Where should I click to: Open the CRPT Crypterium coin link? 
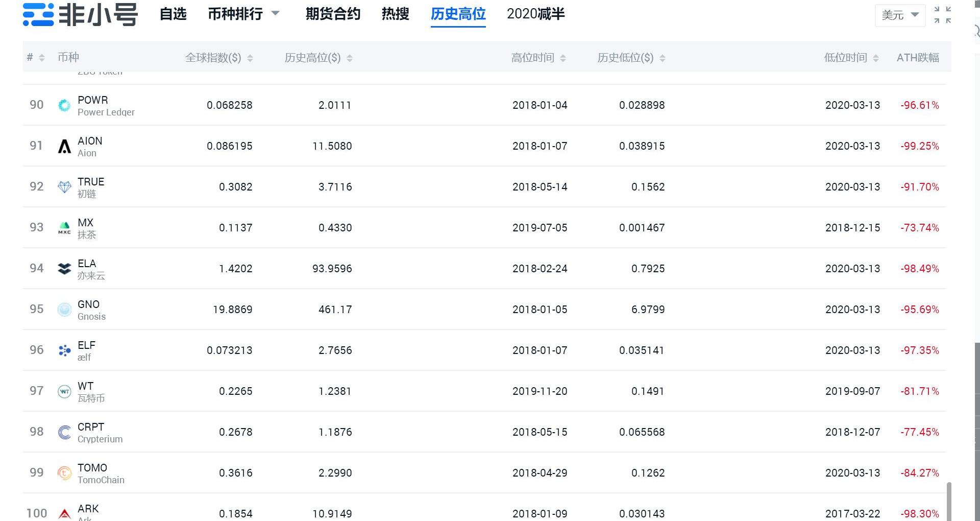(91, 427)
